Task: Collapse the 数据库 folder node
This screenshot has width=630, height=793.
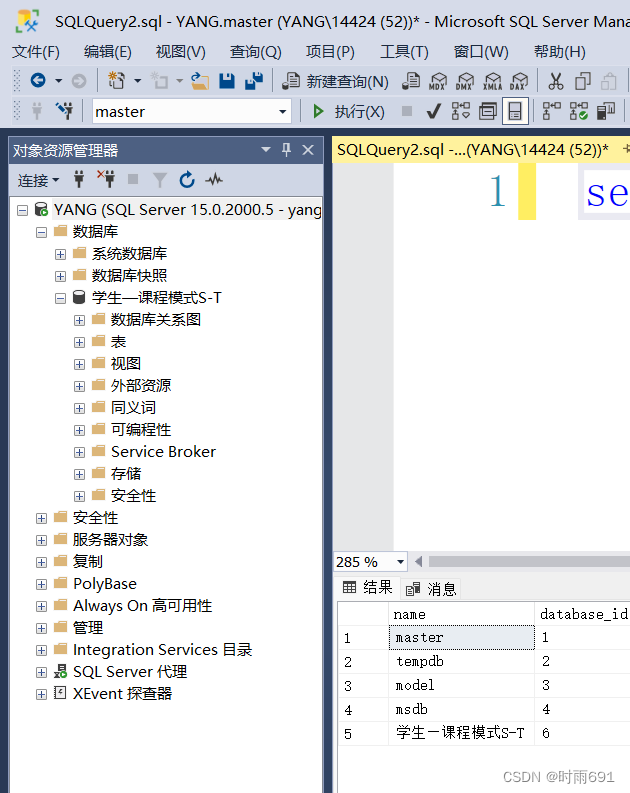Action: coord(41,232)
